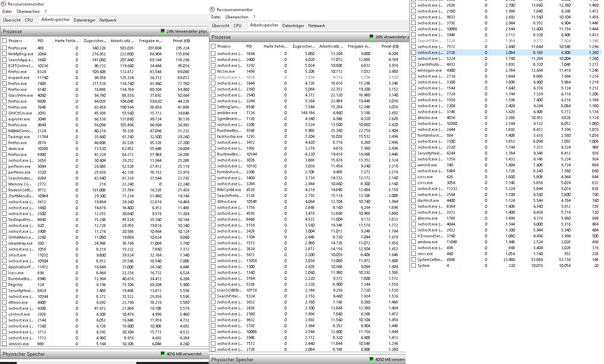Sort by the Arbeitssatz column in the middle window
The width and height of the screenshot is (604, 364).
coord(331,46)
